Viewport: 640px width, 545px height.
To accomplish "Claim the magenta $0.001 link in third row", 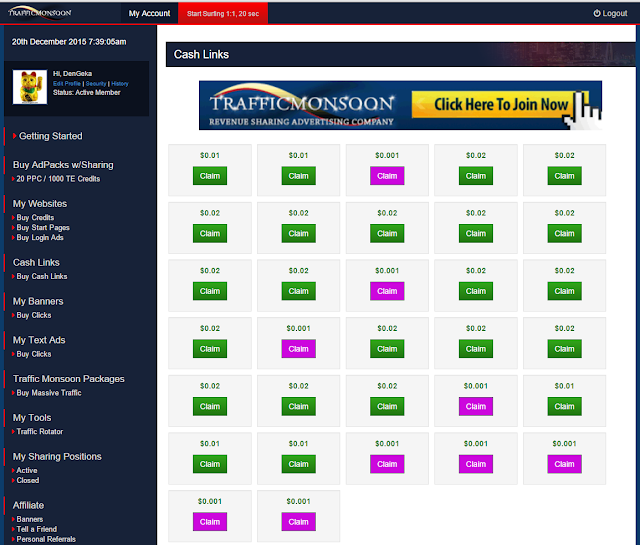I will click(387, 291).
